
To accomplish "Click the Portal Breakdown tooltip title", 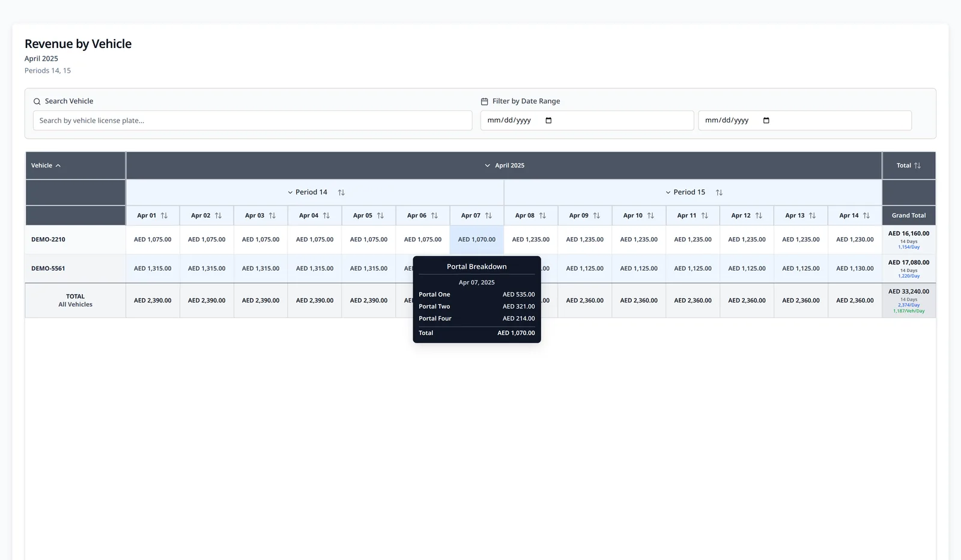I will click(x=477, y=266).
